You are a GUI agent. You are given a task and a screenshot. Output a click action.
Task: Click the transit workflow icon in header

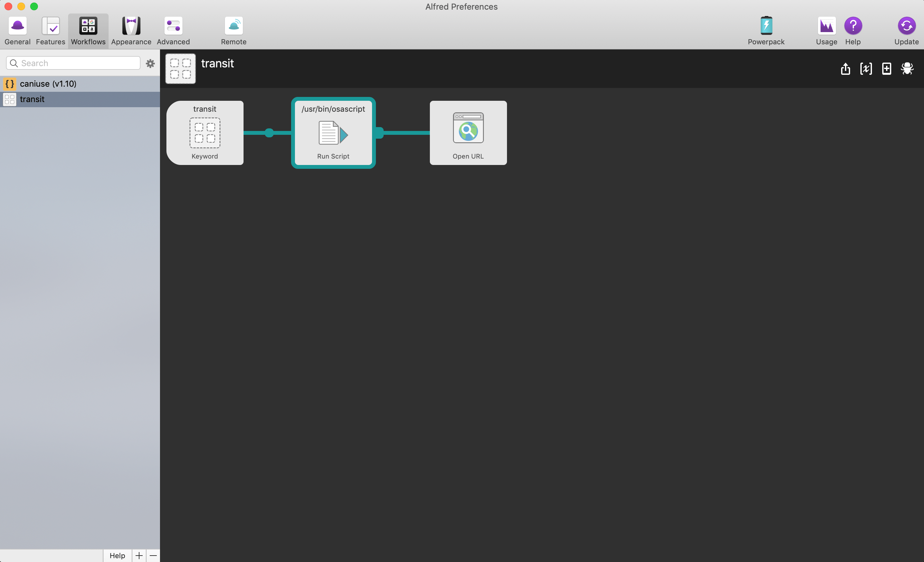click(180, 69)
